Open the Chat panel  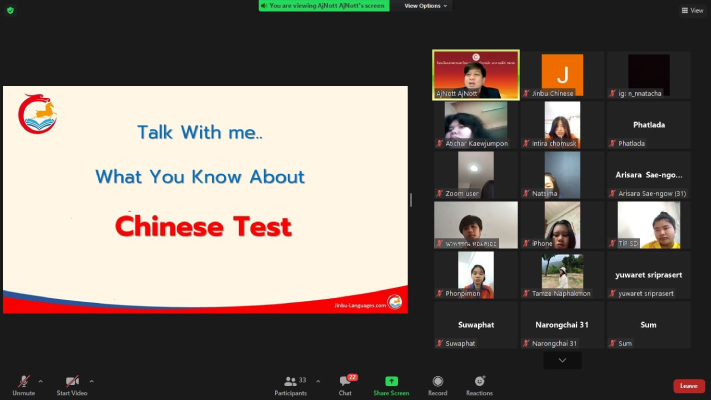345,384
